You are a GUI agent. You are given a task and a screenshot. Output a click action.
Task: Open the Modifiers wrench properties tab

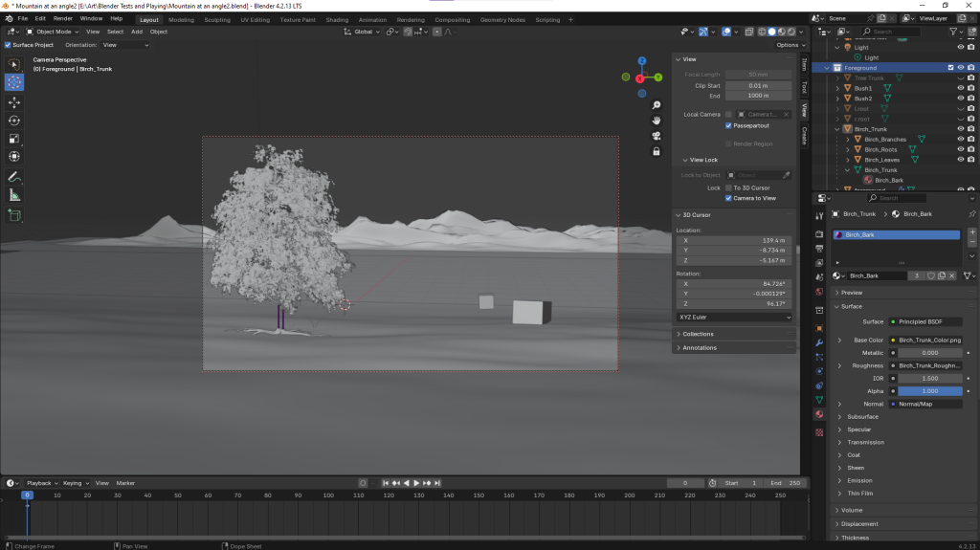819,342
